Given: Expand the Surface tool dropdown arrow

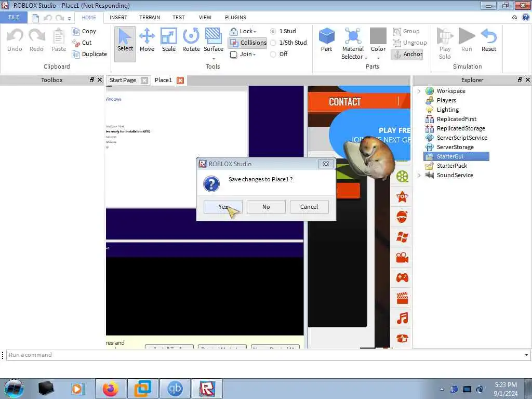Looking at the screenshot, I should [214, 59].
